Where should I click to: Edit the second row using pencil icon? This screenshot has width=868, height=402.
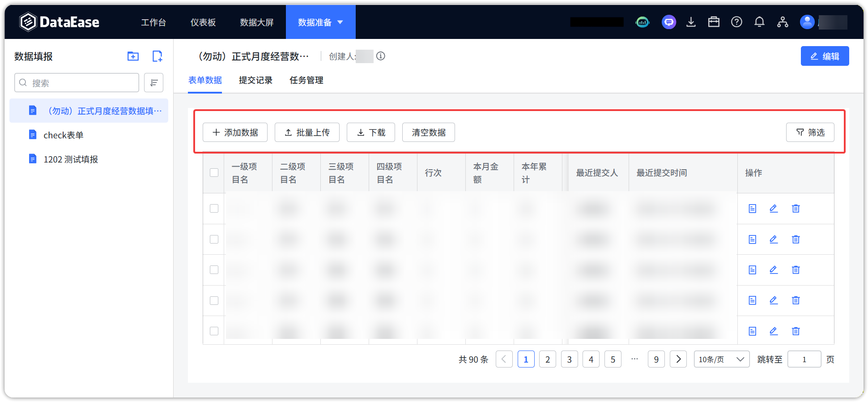tap(774, 239)
